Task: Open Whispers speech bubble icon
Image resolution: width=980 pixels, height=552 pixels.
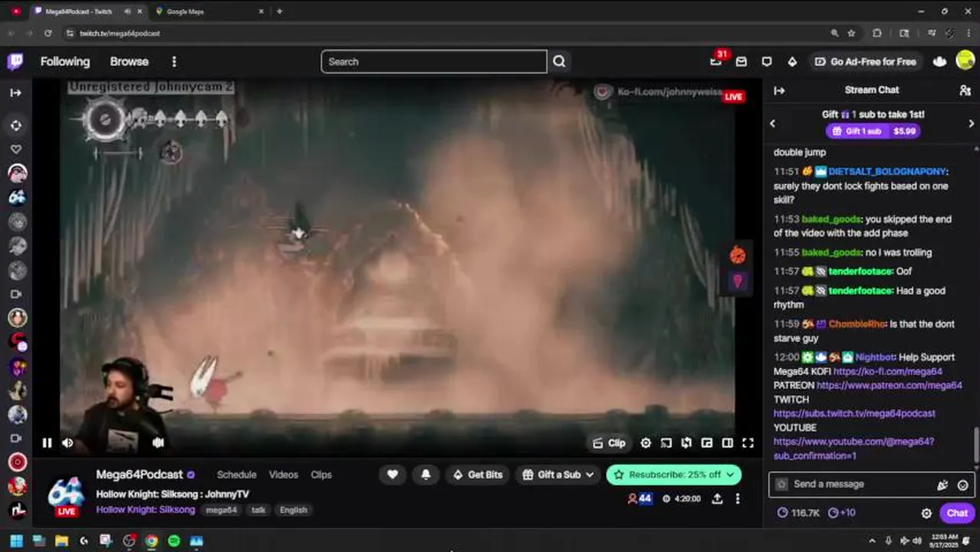Action: point(767,61)
